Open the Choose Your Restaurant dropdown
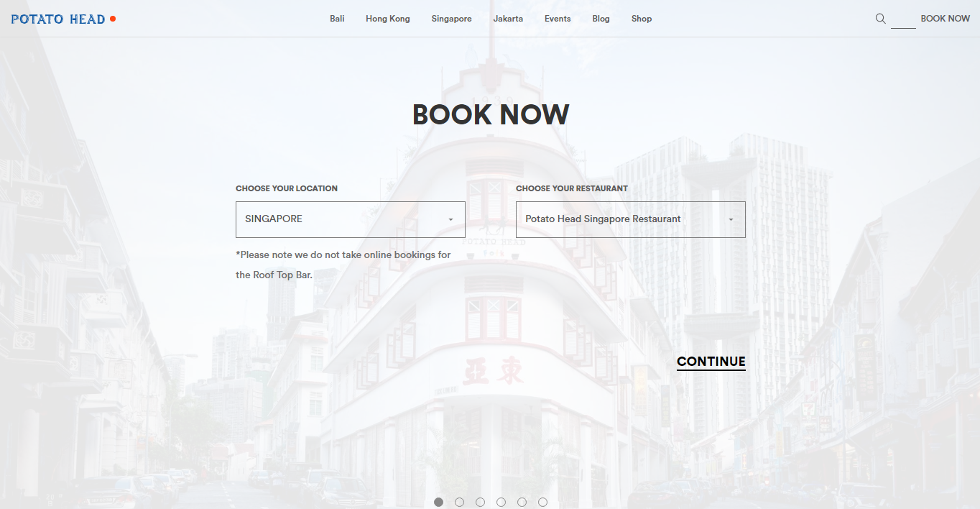Image resolution: width=980 pixels, height=509 pixels. click(631, 219)
